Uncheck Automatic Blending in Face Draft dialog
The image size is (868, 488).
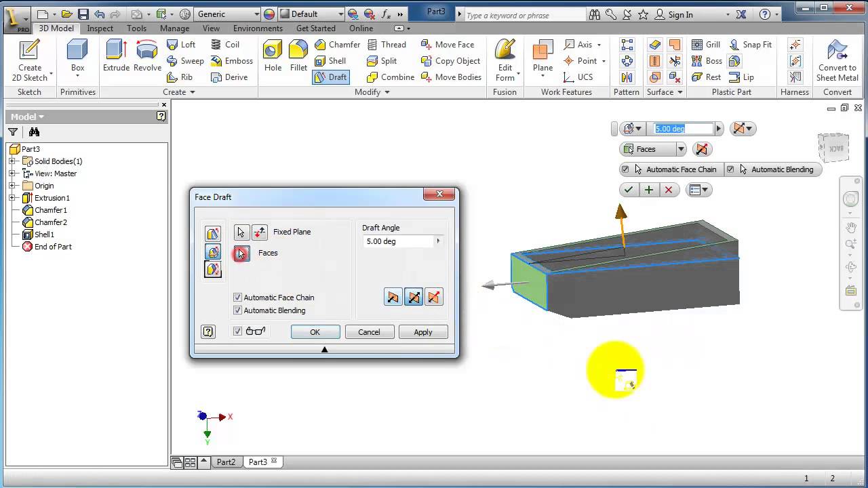(237, 310)
